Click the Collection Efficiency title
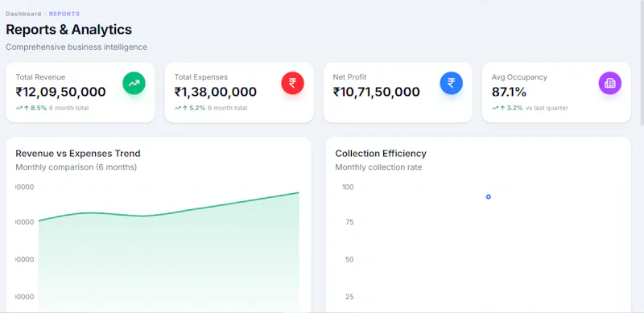The height and width of the screenshot is (313, 644). (381, 154)
